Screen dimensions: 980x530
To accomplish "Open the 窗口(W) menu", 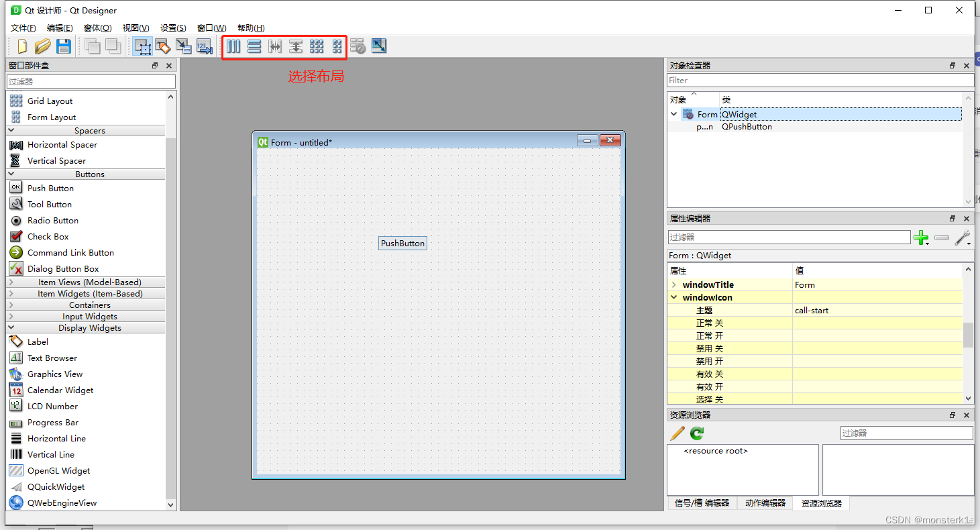I will pyautogui.click(x=211, y=28).
